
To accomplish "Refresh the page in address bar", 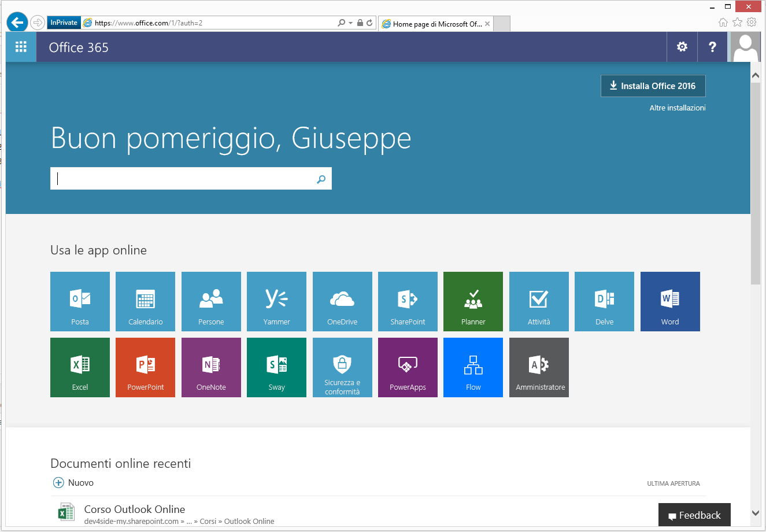I will point(369,23).
